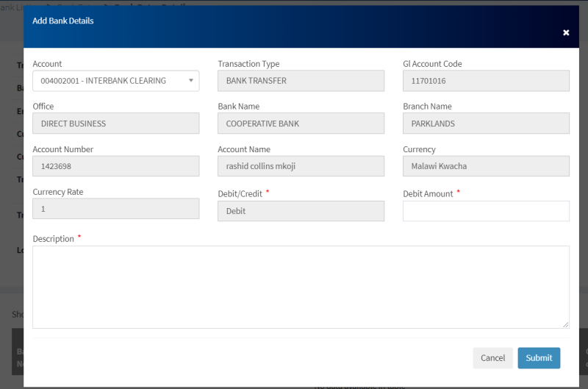Click the Submit button
588x389 pixels.
539,358
